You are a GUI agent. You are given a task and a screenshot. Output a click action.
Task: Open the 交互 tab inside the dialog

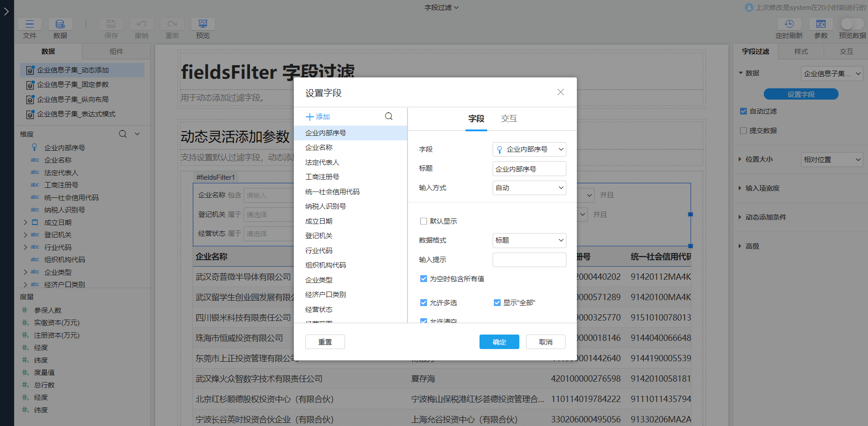click(x=508, y=119)
